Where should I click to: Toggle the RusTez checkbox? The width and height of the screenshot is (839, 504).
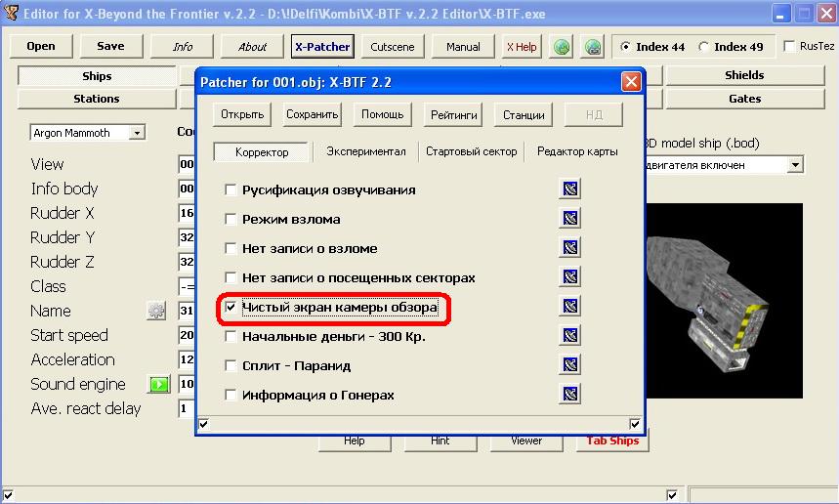point(788,47)
